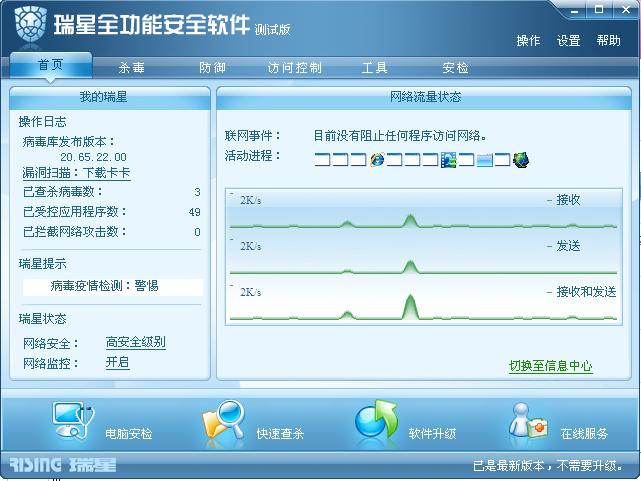Switch to the 防御 tab
The image size is (641, 481).
[213, 67]
